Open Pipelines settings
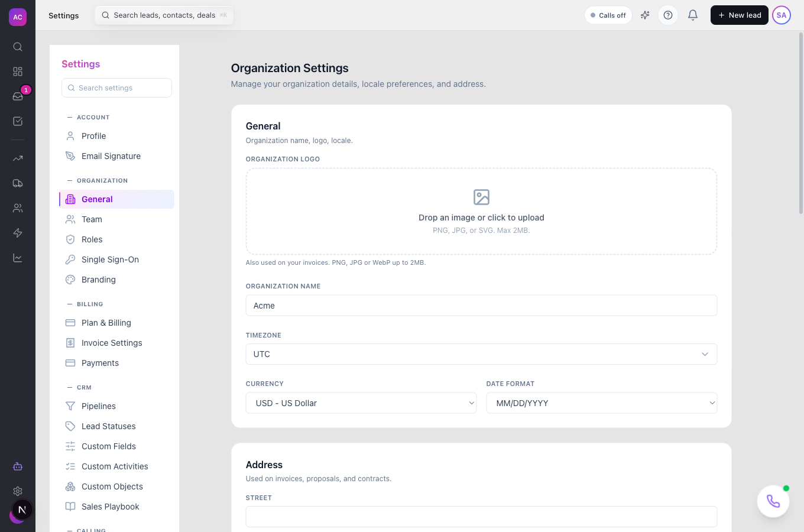This screenshot has width=804, height=532. [116, 406]
